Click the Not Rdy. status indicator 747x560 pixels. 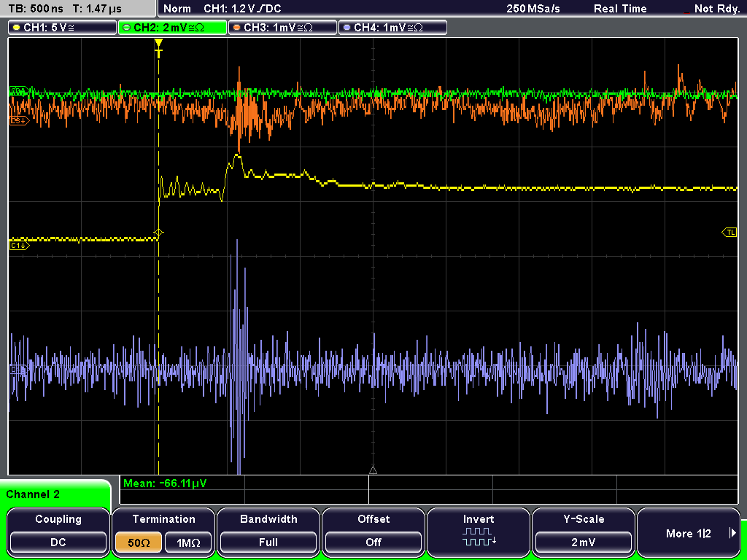716,9
